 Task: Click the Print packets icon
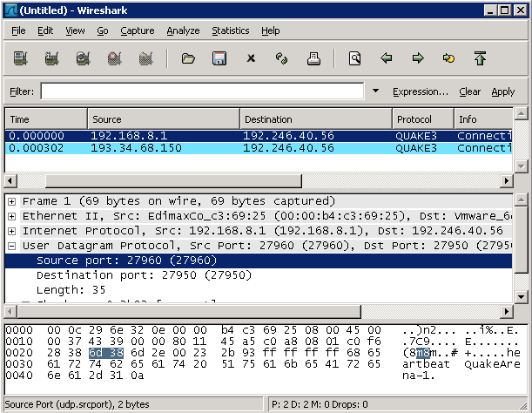[313, 59]
